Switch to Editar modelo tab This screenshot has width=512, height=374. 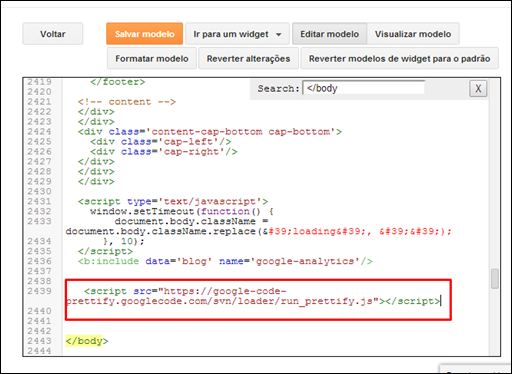pyautogui.click(x=330, y=34)
